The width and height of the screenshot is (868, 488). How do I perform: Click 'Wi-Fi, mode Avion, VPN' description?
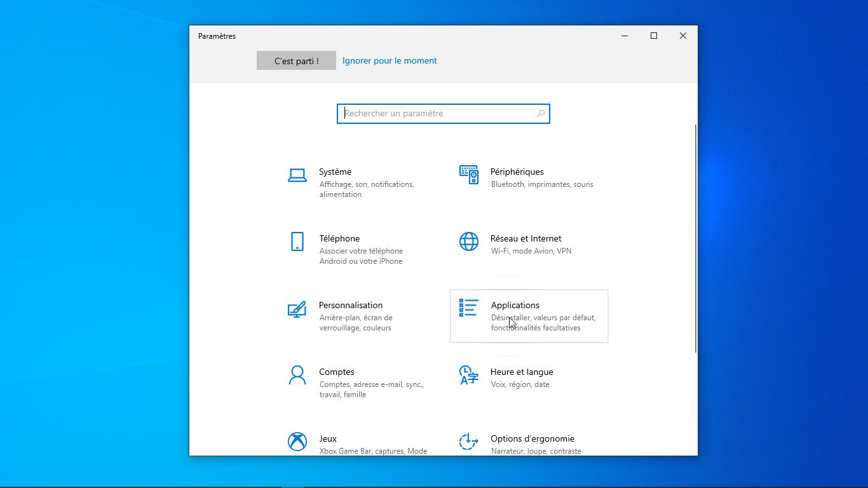(531, 251)
